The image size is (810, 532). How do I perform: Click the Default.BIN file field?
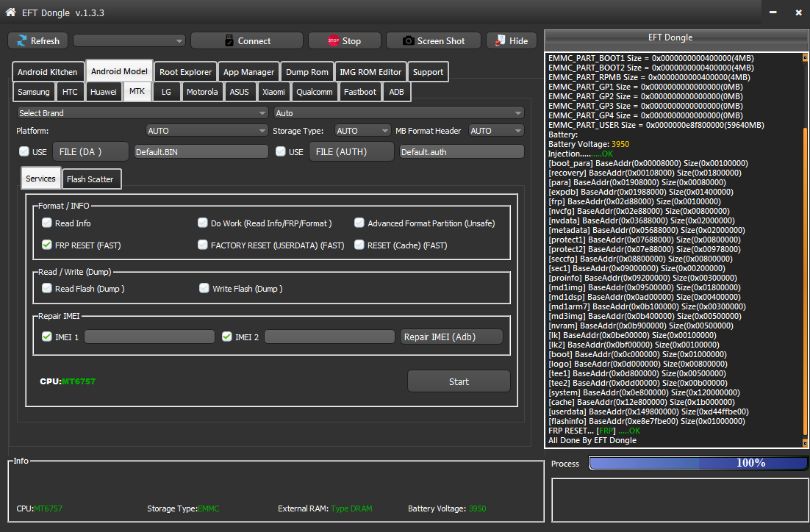coord(201,152)
